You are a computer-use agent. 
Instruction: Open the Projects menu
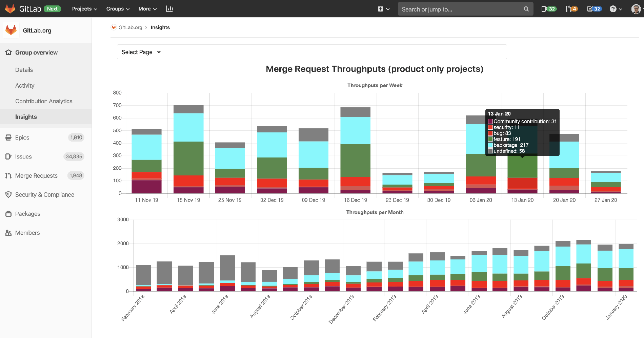(x=84, y=9)
